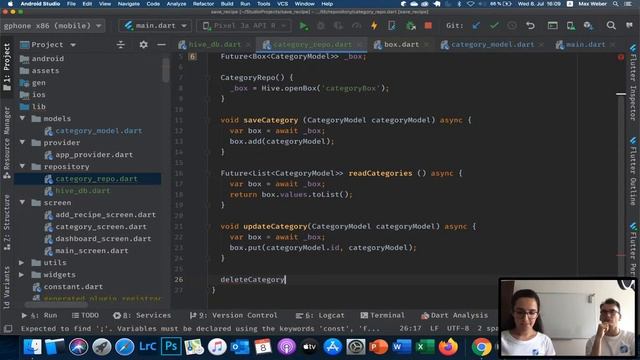Open the Dart Analysis tool window
The image size is (640, 360).
point(454,316)
